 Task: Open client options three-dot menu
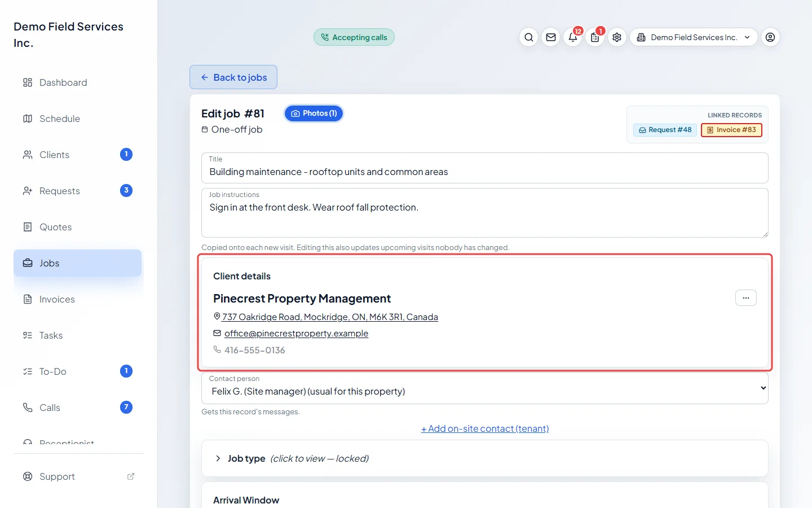pyautogui.click(x=745, y=298)
